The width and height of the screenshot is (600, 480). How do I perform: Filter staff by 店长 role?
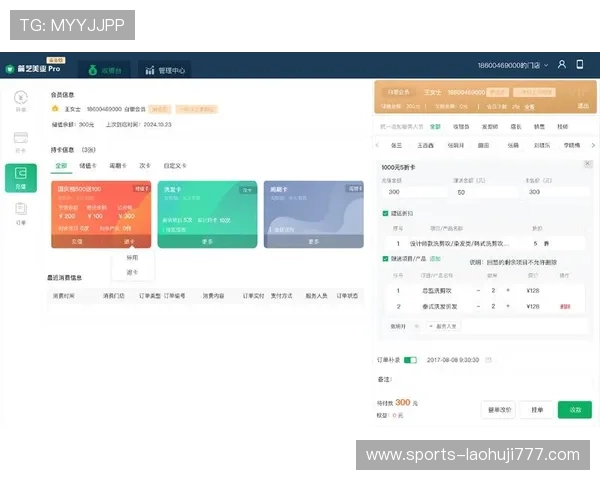coord(516,127)
